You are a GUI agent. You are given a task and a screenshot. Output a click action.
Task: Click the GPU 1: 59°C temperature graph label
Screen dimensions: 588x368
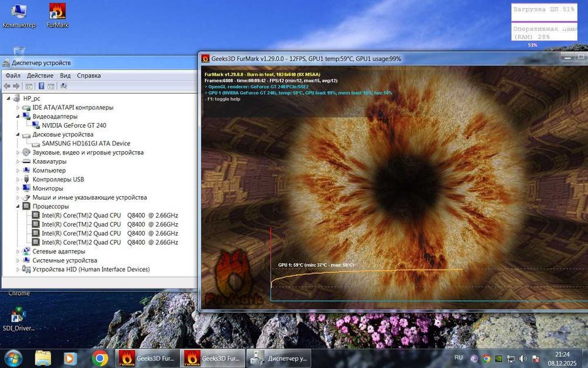coord(316,265)
